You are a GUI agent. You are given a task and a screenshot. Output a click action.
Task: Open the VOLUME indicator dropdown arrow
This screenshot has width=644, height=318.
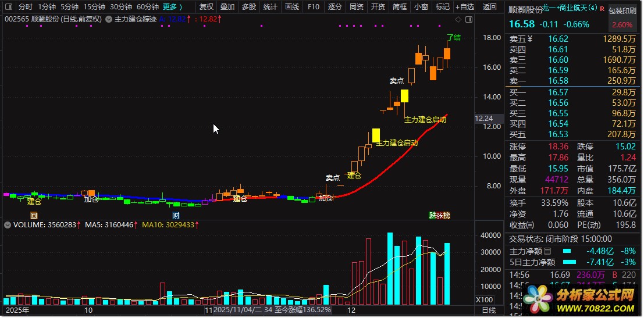(8, 224)
